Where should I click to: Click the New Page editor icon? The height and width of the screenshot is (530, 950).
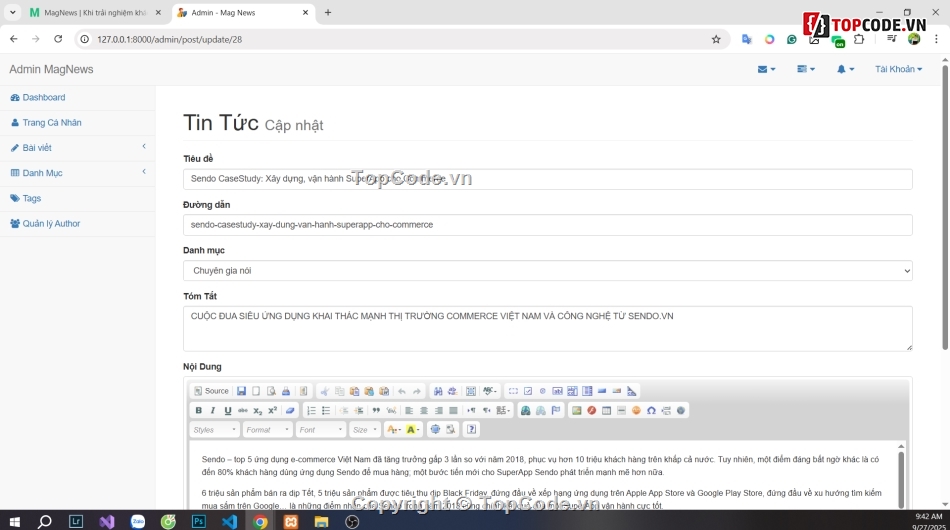click(256, 391)
